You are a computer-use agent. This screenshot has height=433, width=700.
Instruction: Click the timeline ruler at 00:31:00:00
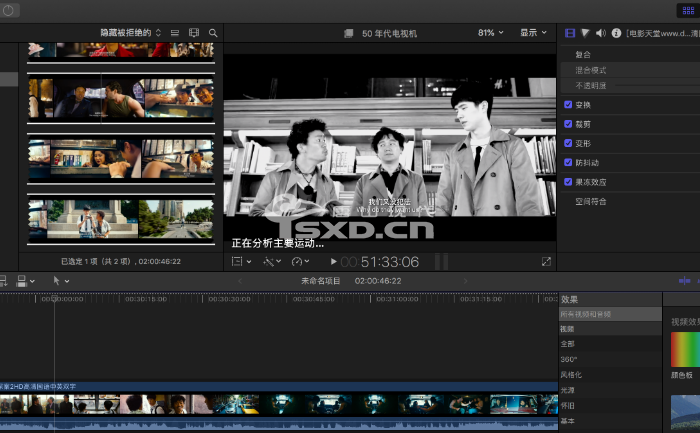[397, 299]
